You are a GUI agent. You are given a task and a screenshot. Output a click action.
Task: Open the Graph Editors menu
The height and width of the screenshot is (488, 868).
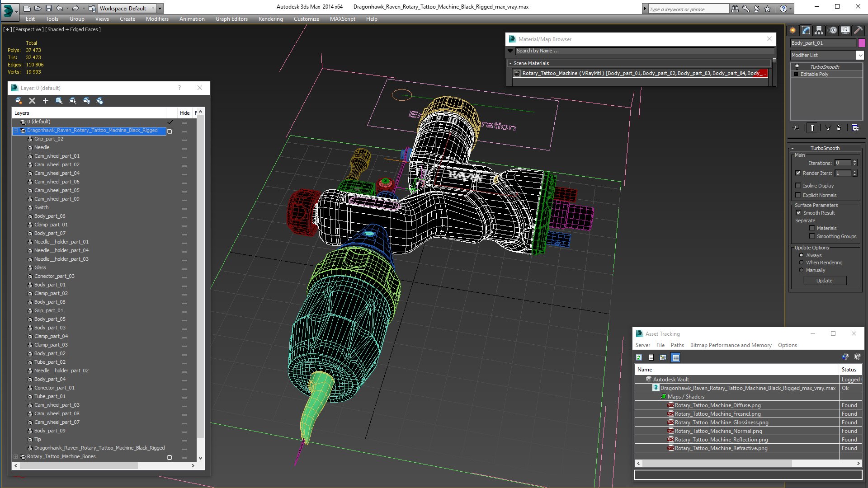[231, 19]
